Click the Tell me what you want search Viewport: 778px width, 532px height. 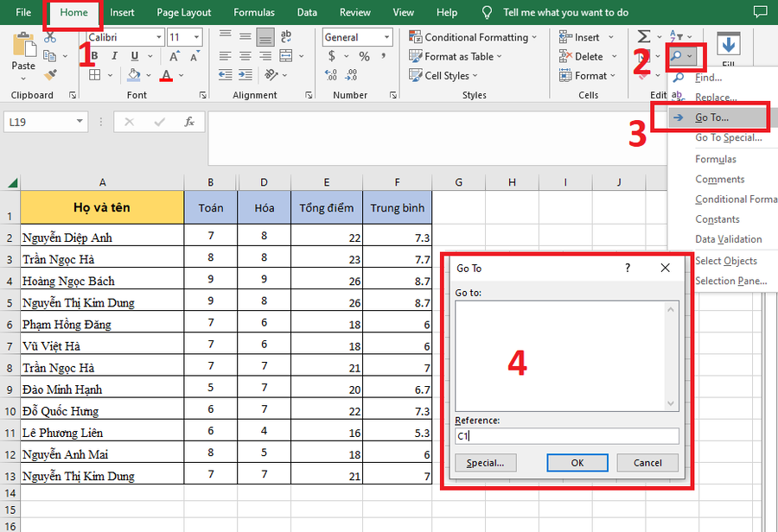[x=565, y=12]
